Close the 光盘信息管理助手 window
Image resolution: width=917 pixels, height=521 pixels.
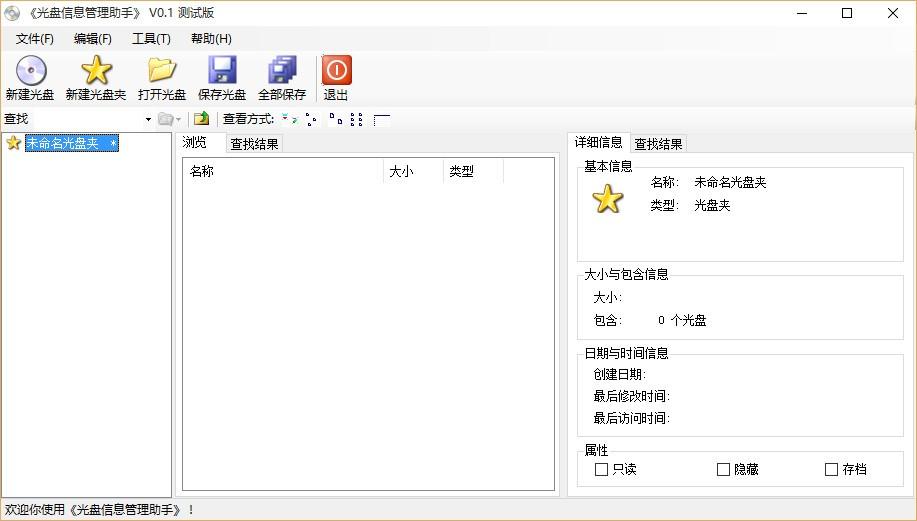(892, 13)
